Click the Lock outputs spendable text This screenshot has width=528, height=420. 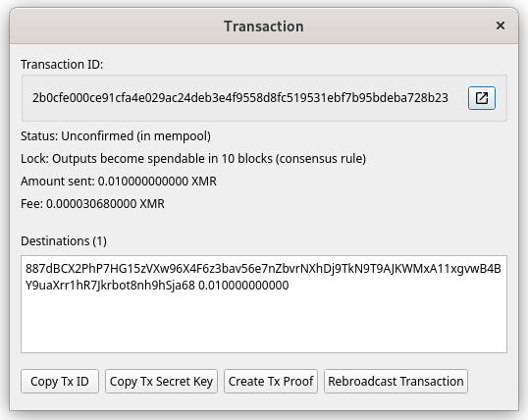coord(193,159)
